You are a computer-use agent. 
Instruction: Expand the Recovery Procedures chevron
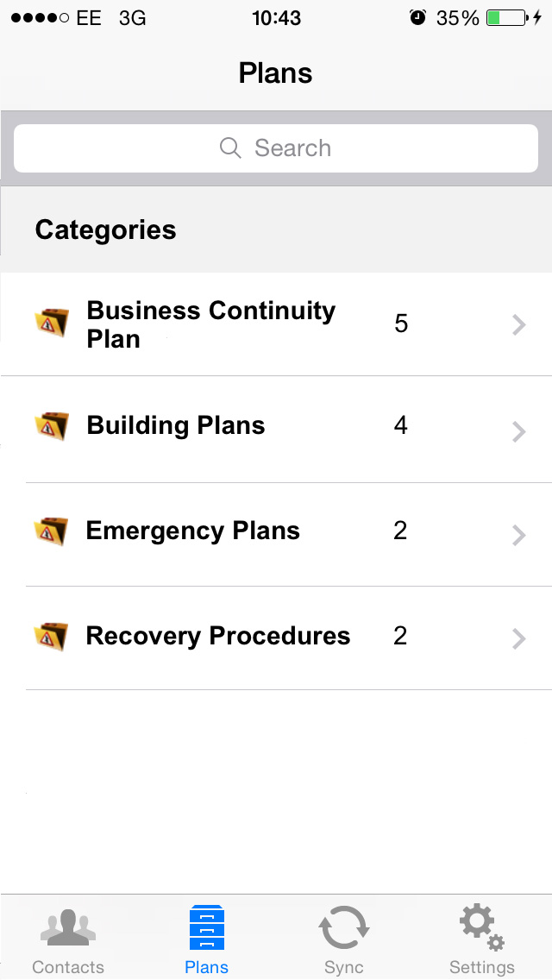(x=519, y=638)
